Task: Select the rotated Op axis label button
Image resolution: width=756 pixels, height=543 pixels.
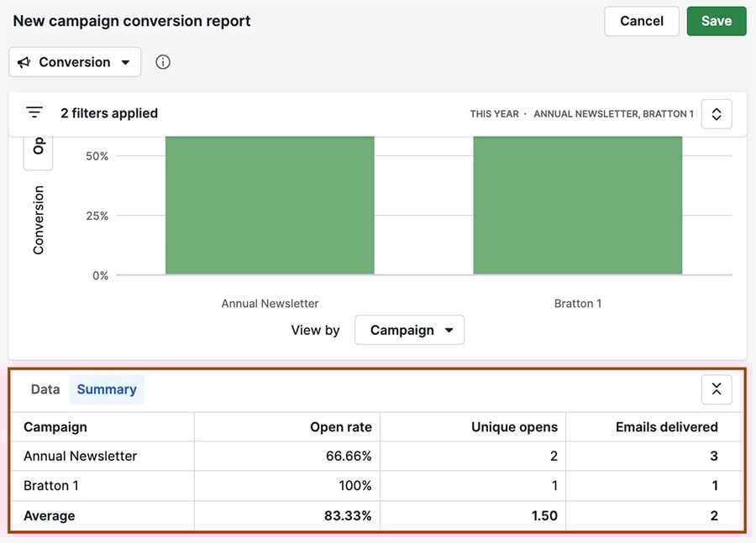Action: tap(38, 147)
